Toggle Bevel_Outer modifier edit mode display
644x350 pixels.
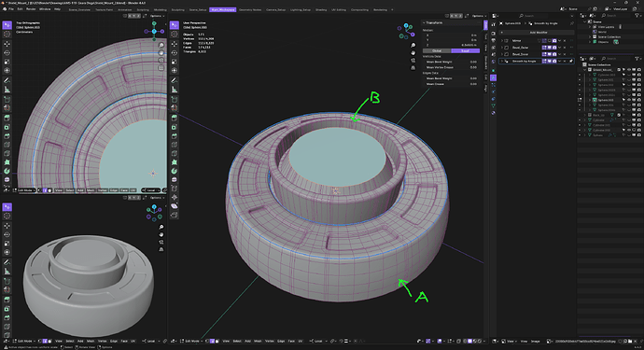click(544, 48)
